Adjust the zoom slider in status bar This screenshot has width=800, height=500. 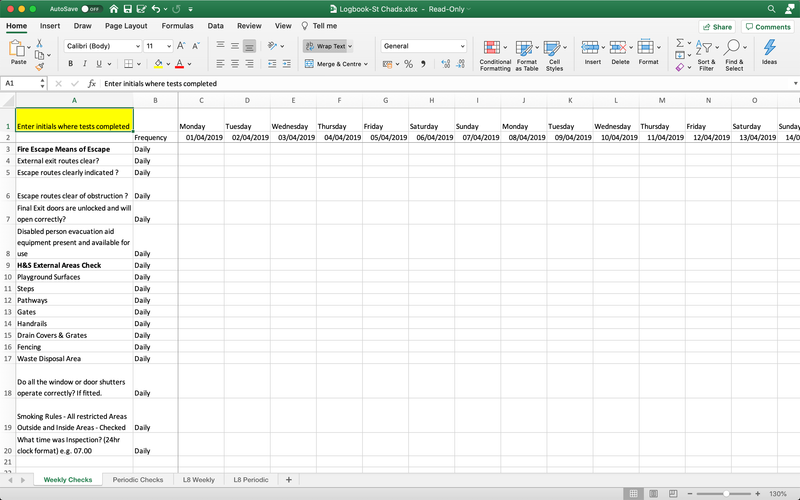coord(726,493)
